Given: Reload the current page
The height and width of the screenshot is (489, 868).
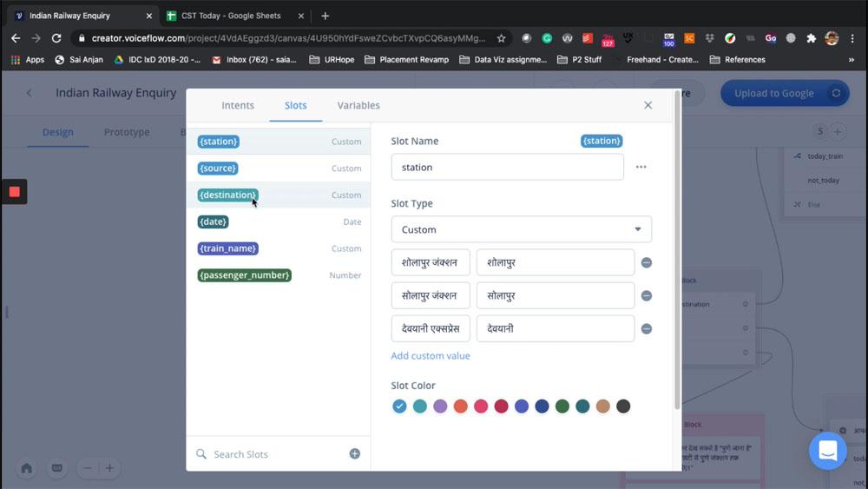Looking at the screenshot, I should 56,38.
